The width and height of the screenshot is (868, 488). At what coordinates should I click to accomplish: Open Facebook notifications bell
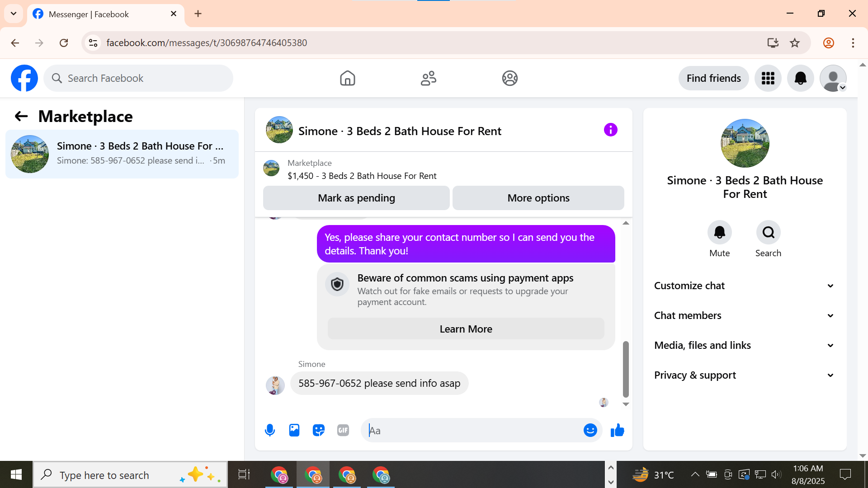click(800, 78)
